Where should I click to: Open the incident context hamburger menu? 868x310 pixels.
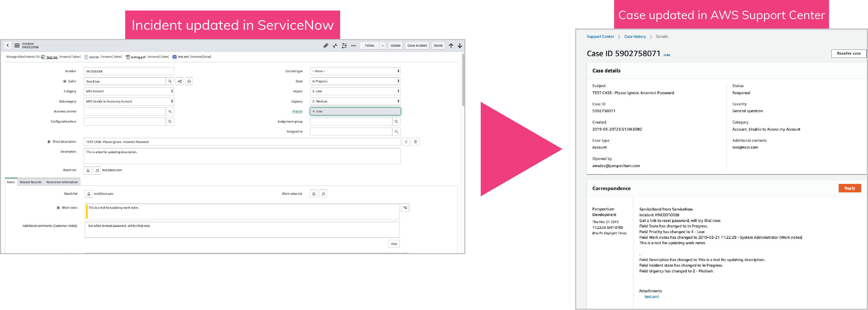17,45
